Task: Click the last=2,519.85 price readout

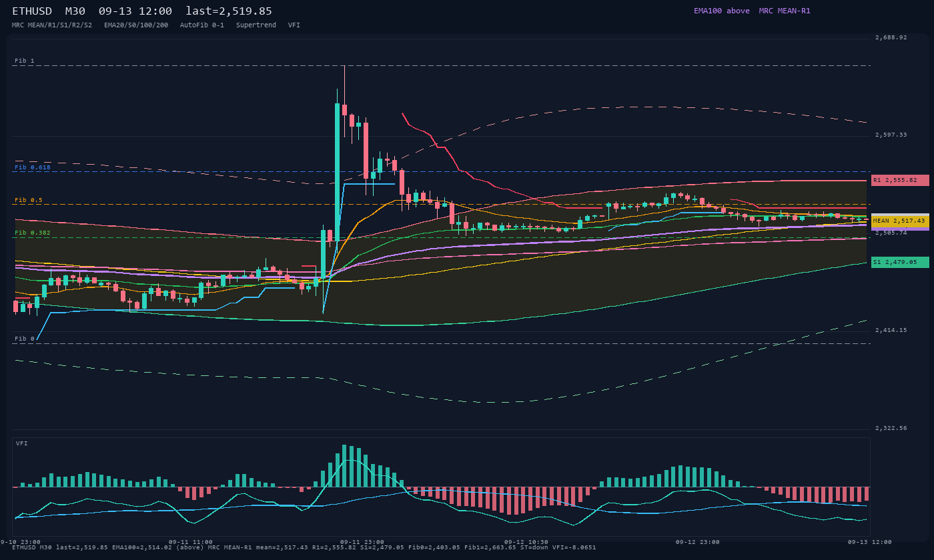Action: coord(229,11)
